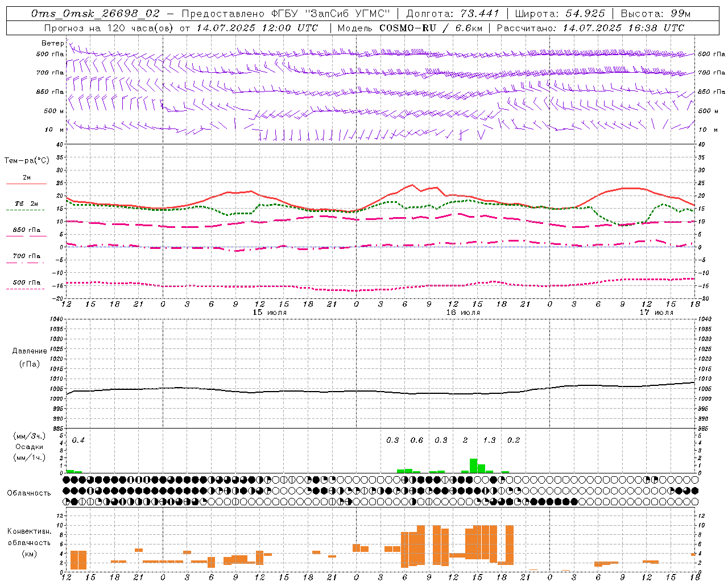Image resolution: width=728 pixels, height=582 pixels.
Task: Click the Тем-ра(°C) panel label
Action: pyautogui.click(x=27, y=161)
